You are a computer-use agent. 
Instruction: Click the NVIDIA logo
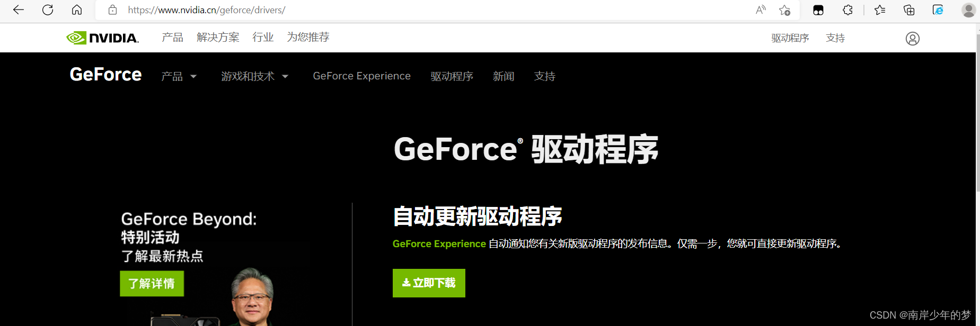102,38
